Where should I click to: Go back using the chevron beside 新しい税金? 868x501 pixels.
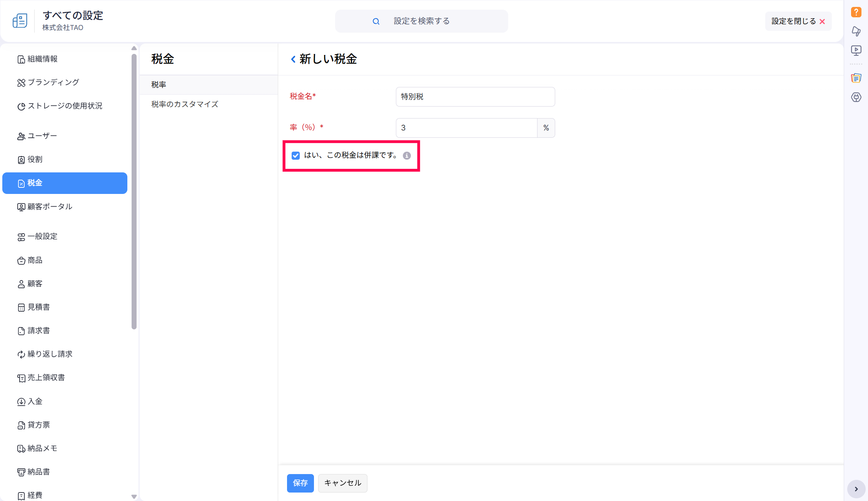pos(293,59)
